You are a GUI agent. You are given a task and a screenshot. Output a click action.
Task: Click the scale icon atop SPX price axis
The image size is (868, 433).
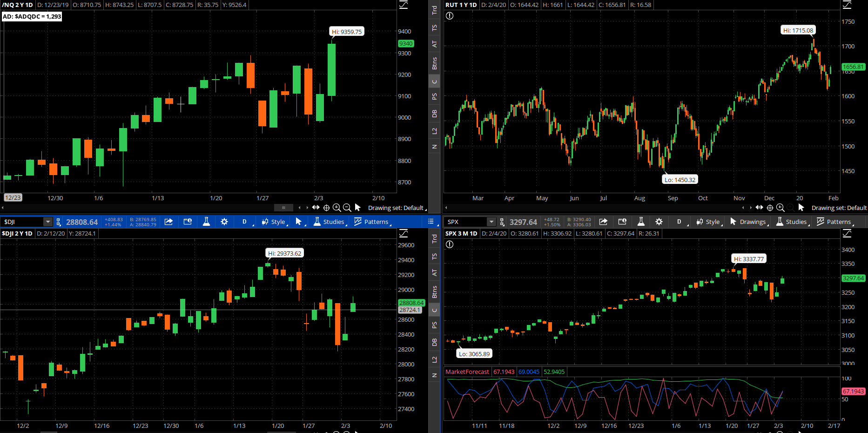tap(847, 233)
